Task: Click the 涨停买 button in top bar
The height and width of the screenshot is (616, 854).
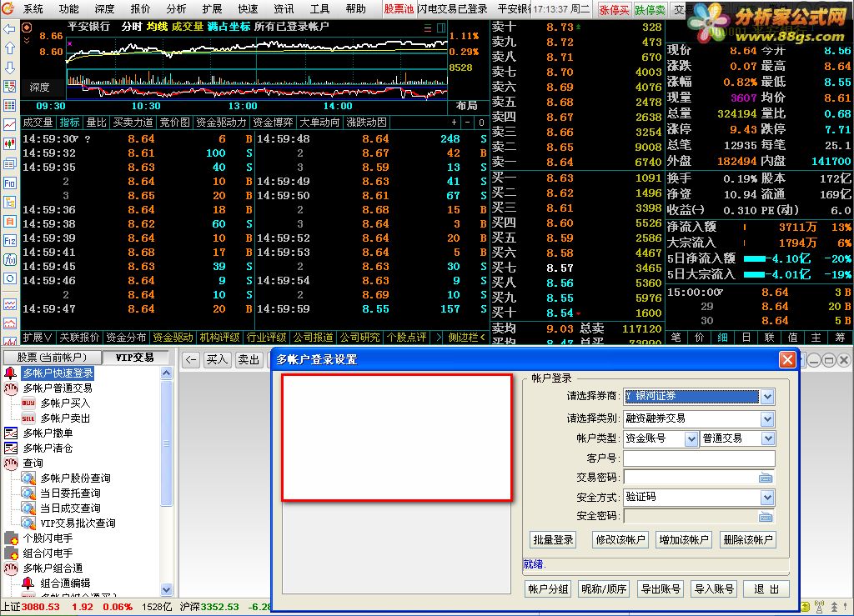Action: point(614,10)
